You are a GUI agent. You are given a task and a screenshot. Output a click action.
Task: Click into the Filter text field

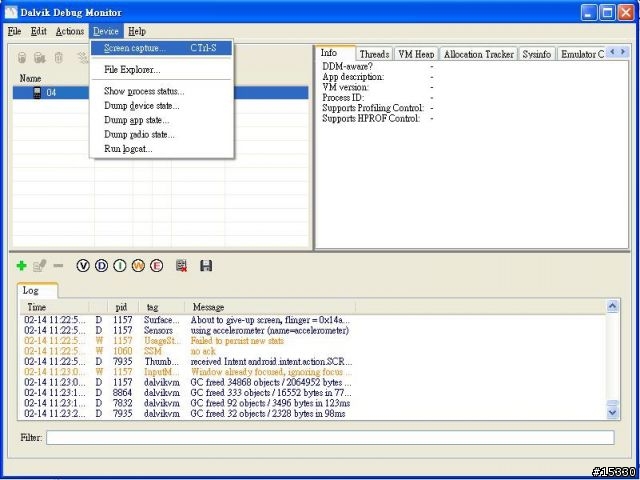tap(330, 438)
